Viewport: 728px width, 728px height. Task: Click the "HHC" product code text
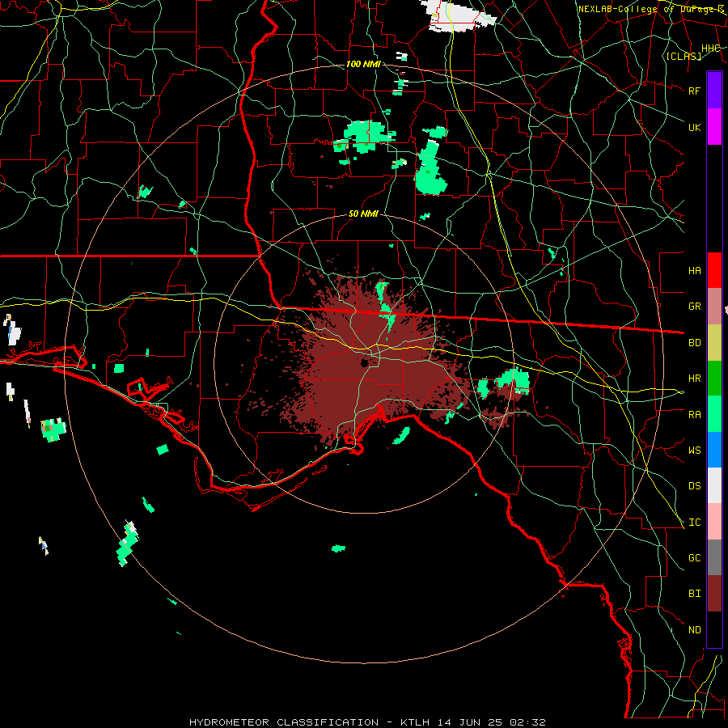(710, 48)
